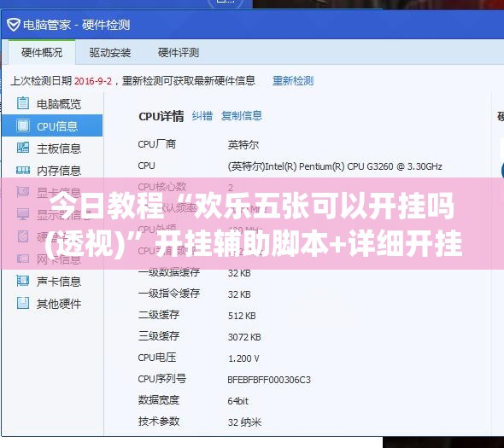504x448 pixels.
Task: Click the 技术参数 value 32 纳米
Action: click(x=244, y=422)
